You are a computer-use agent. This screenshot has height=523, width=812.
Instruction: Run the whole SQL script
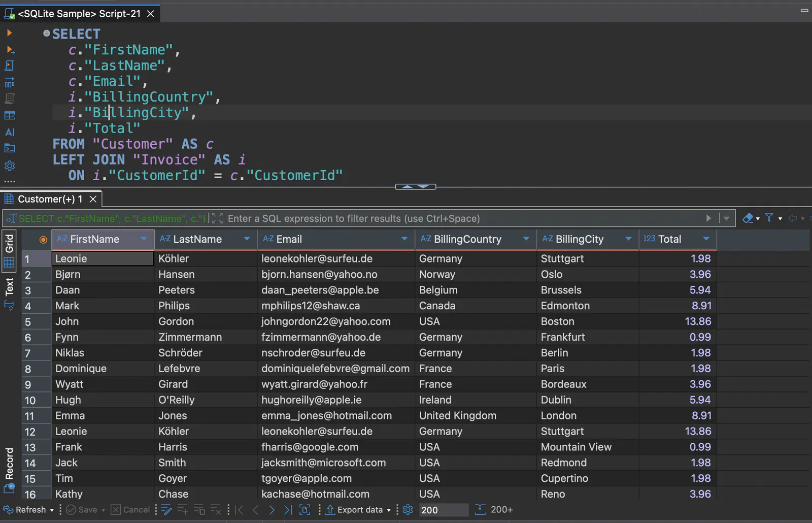(x=10, y=66)
